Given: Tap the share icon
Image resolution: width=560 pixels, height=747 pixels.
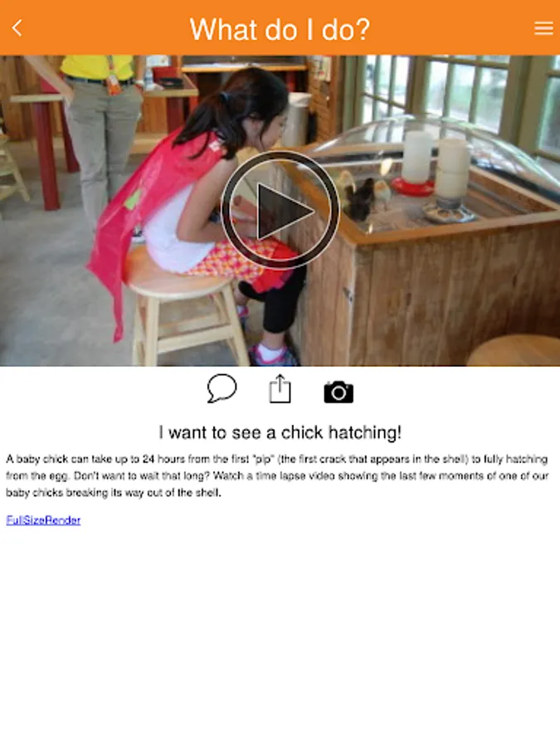Looking at the screenshot, I should click(280, 388).
